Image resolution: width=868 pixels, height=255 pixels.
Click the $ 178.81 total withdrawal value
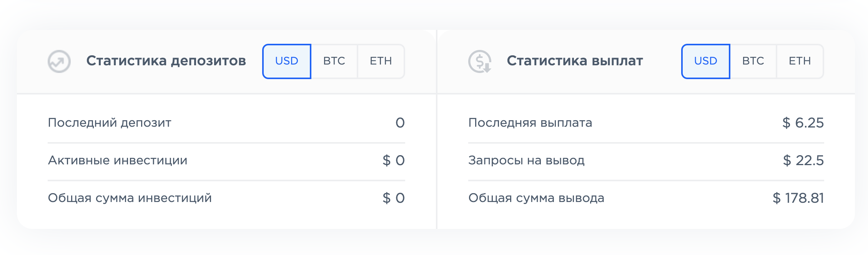click(x=798, y=198)
